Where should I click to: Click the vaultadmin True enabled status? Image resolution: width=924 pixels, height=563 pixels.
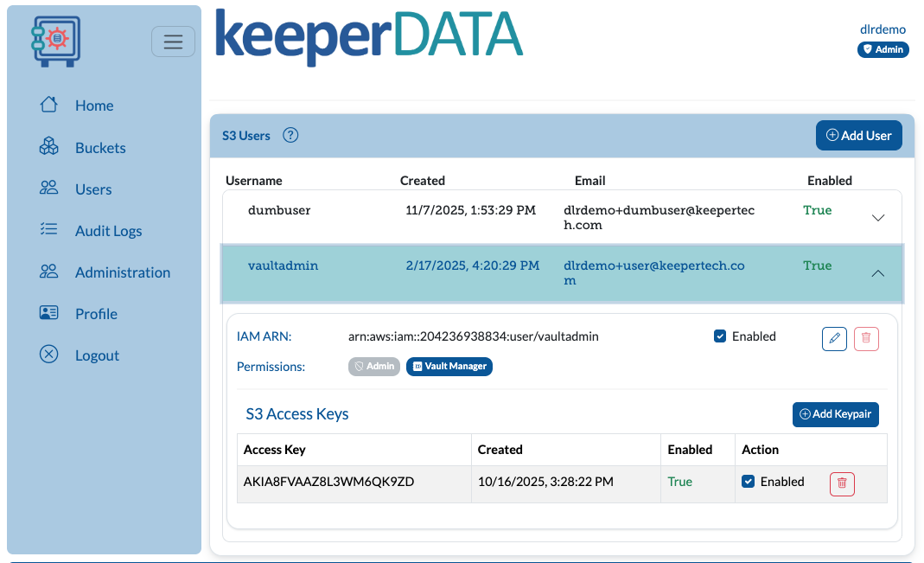coord(818,266)
